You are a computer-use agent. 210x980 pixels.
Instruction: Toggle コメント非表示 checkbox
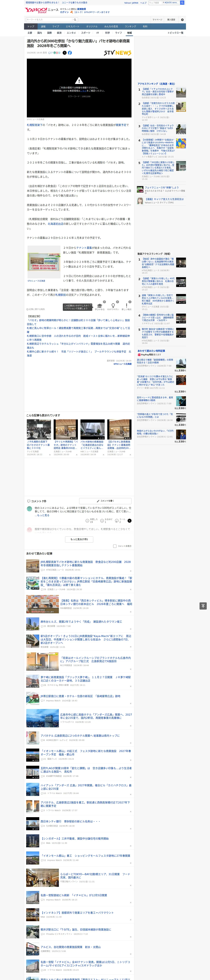tap(115, 546)
